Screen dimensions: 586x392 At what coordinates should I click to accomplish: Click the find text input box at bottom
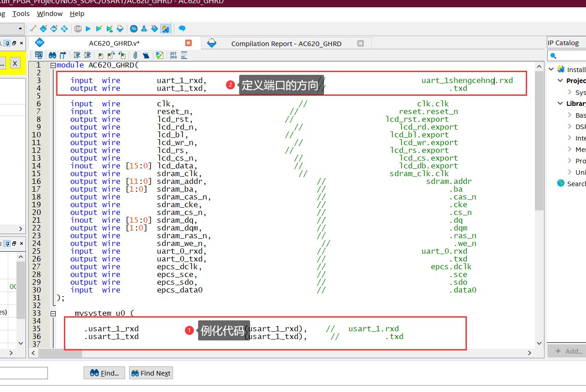(x=24, y=373)
